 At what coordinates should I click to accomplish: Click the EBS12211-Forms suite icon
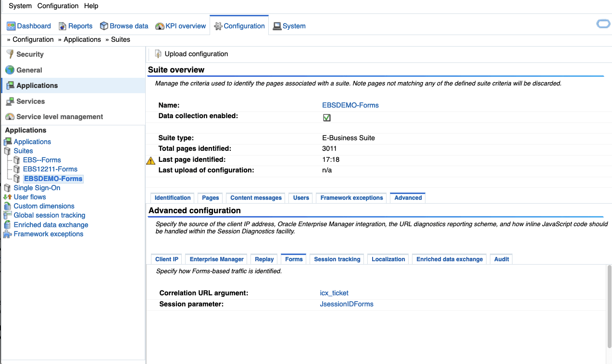17,169
